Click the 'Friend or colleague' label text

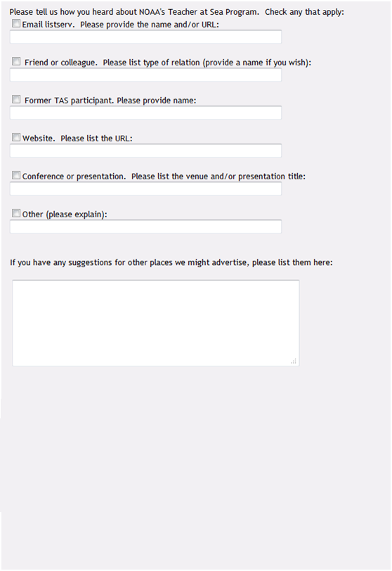tap(60, 63)
